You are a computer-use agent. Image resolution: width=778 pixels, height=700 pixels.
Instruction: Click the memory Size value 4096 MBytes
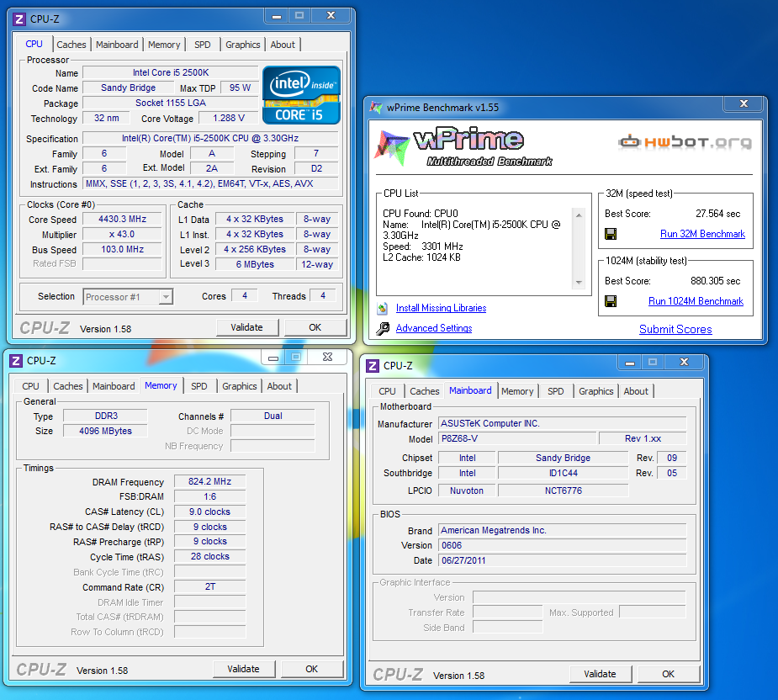pyautogui.click(x=105, y=431)
